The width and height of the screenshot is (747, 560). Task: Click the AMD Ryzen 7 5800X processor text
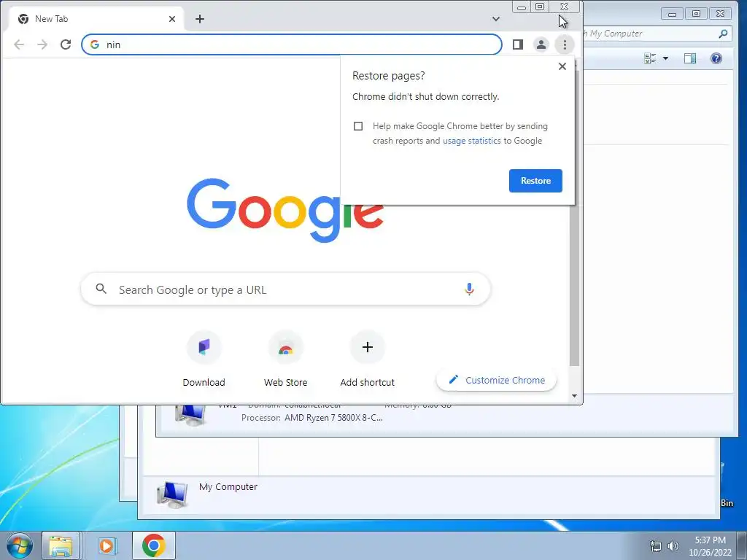[x=333, y=418]
